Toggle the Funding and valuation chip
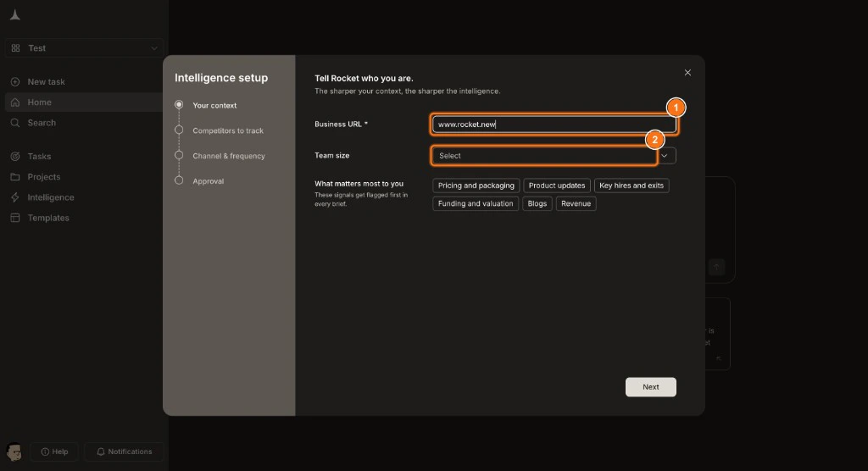This screenshot has width=868, height=471. pos(476,203)
